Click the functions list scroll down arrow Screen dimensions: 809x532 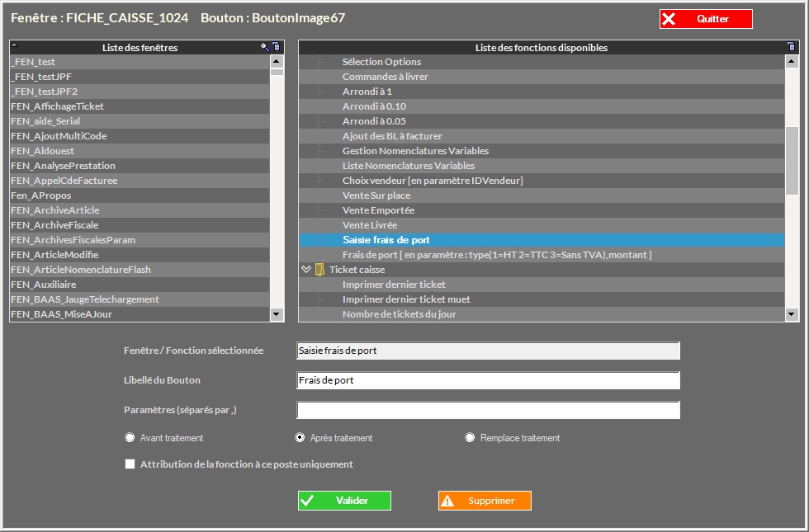coord(792,313)
